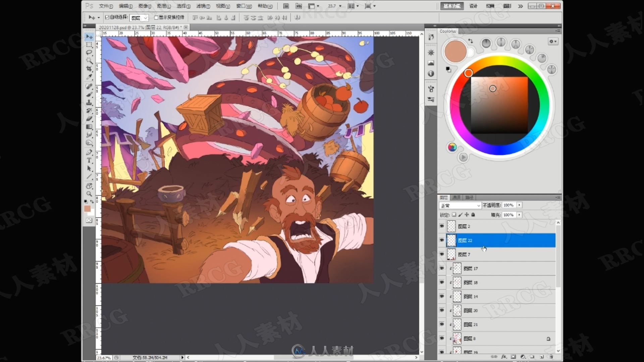Screen dimensions: 644x362
Task: Select the Crop tool
Action: point(89,69)
